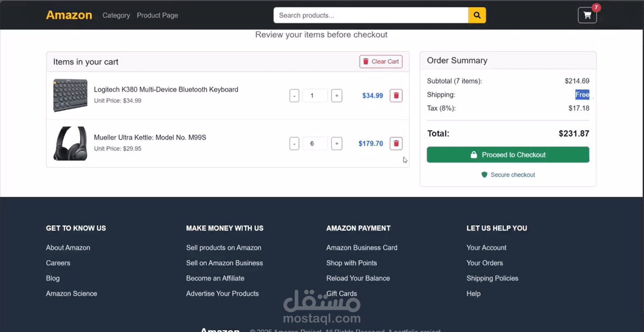Open the Your Orders footer link
The height and width of the screenshot is (332, 644).
485,263
